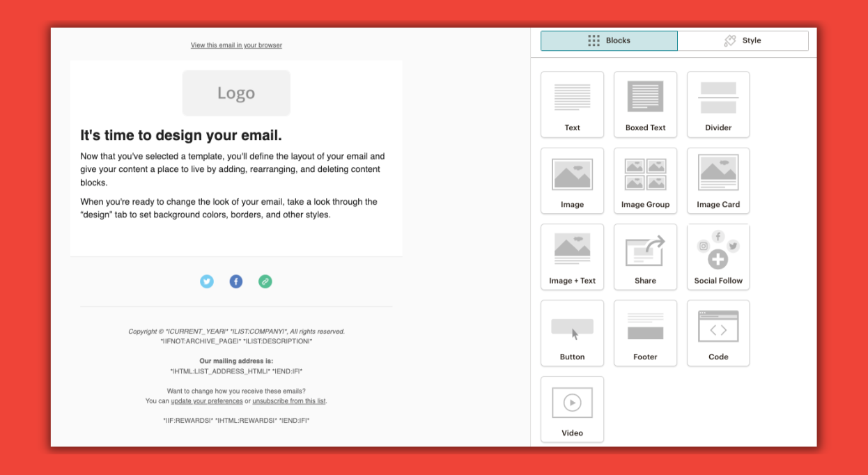Click the paragraph starting 'When you're ready'
This screenshot has width=868, height=475.
pos(229,208)
